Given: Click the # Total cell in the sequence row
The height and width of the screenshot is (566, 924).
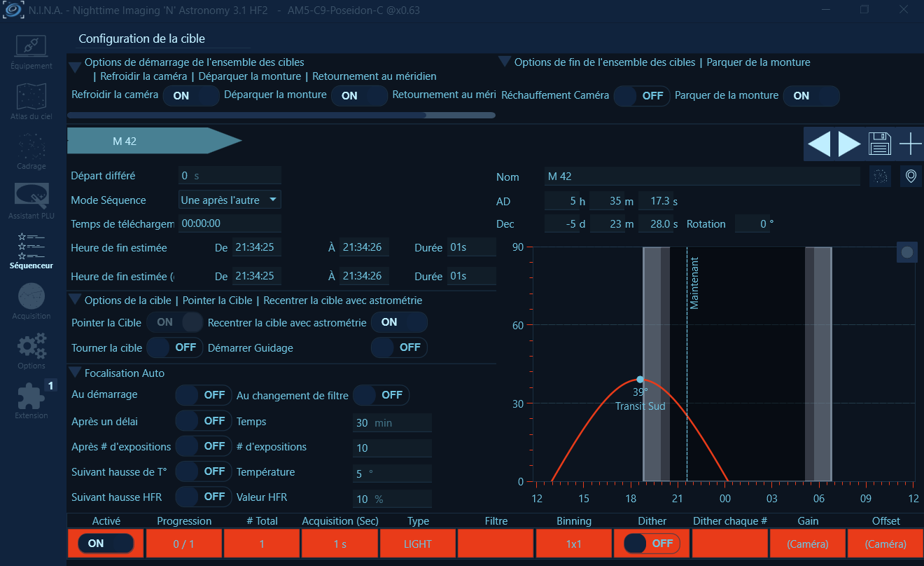Looking at the screenshot, I should [x=262, y=544].
